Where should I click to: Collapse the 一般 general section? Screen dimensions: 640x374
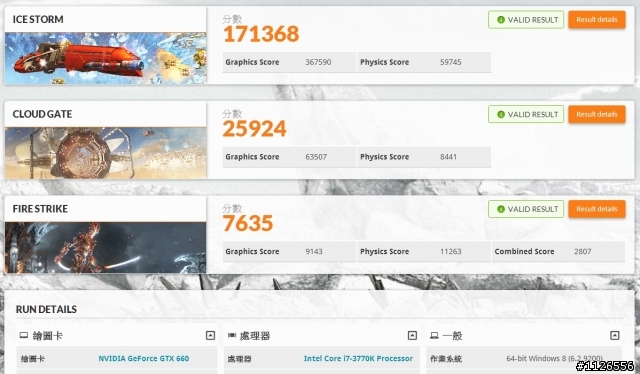click(614, 336)
